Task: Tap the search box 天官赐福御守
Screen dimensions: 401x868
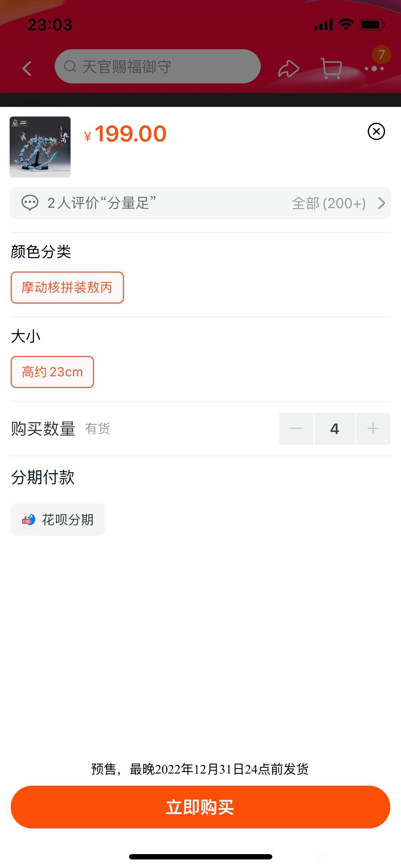Action: click(x=158, y=66)
